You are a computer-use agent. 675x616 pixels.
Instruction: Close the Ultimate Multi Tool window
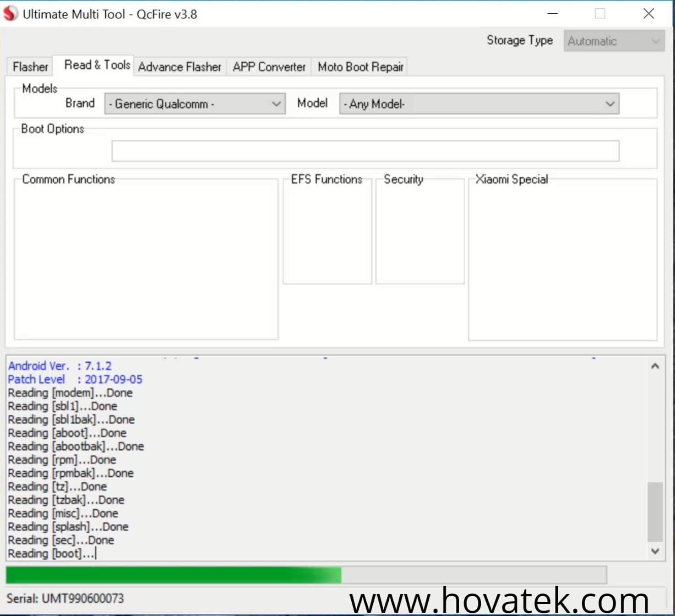[648, 14]
